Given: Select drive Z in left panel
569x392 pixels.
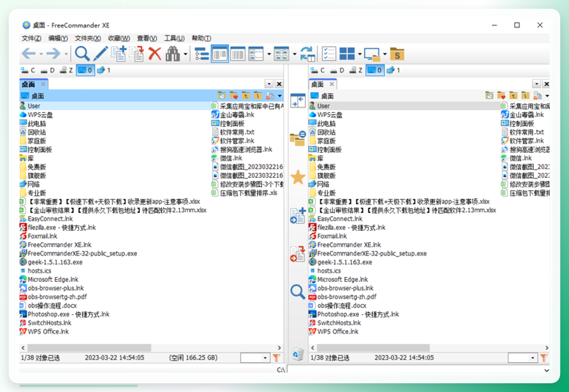Looking at the screenshot, I should click(66, 70).
